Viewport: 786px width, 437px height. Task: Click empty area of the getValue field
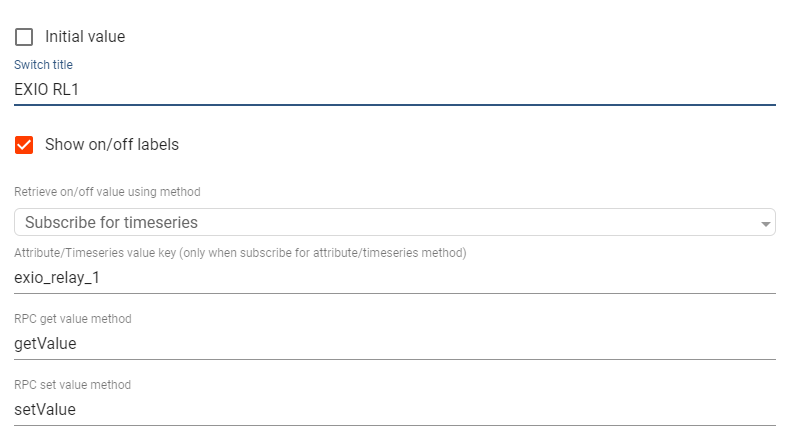pos(426,344)
